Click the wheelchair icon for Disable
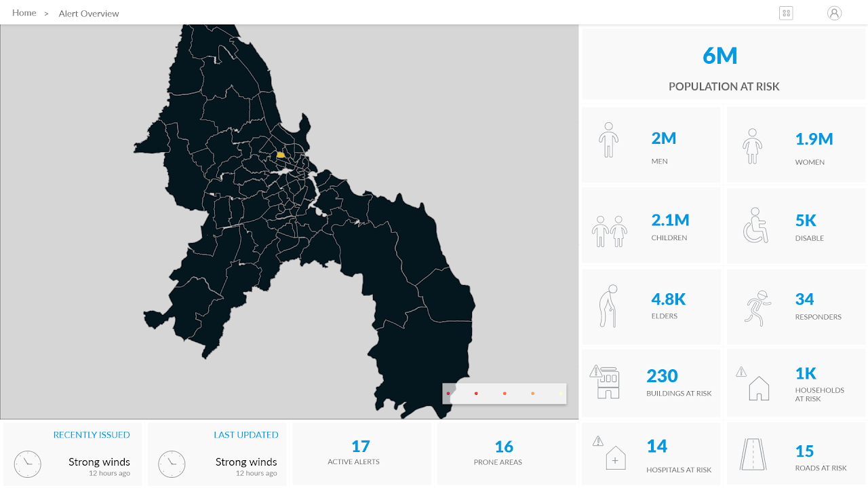 [x=755, y=225]
